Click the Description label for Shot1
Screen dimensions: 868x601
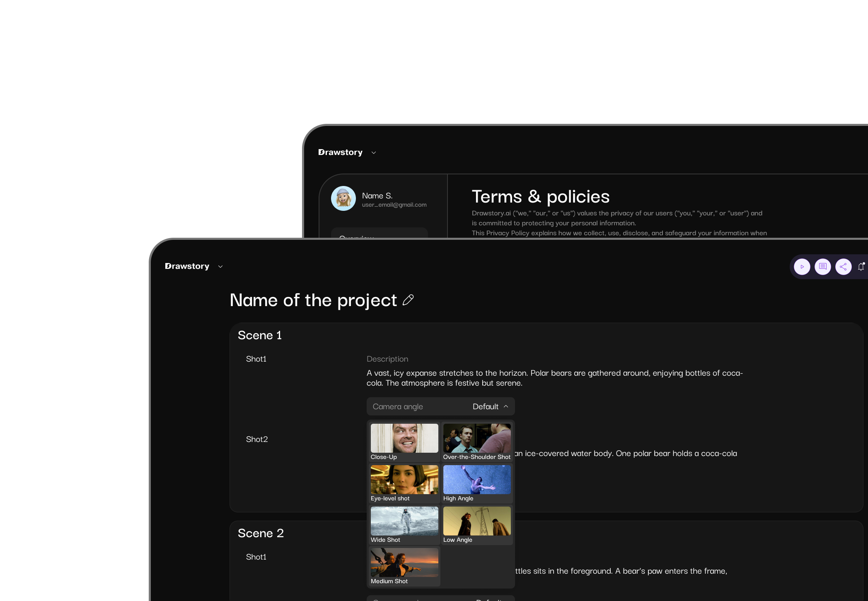[387, 359]
